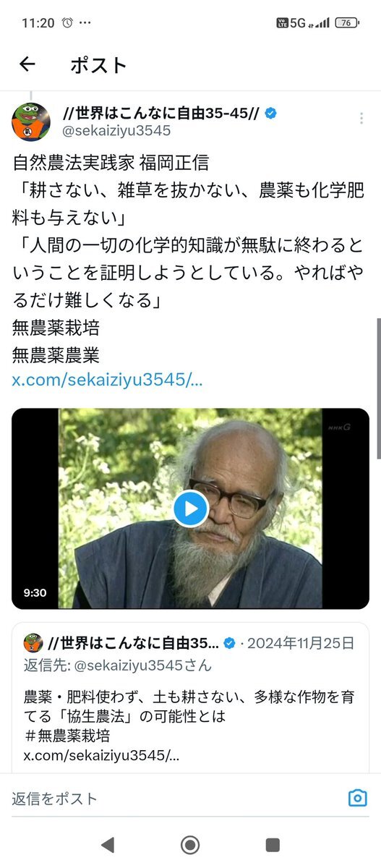Open the camera icon in reply bar
The width and height of the screenshot is (381, 868).
click(x=357, y=798)
